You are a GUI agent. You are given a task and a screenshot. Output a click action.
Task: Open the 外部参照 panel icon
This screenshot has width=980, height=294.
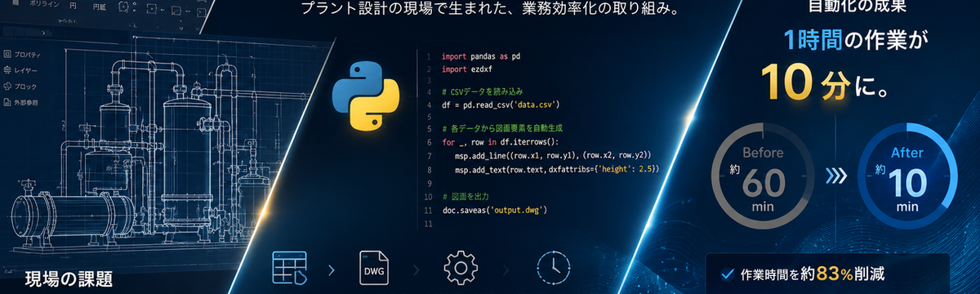point(7,103)
